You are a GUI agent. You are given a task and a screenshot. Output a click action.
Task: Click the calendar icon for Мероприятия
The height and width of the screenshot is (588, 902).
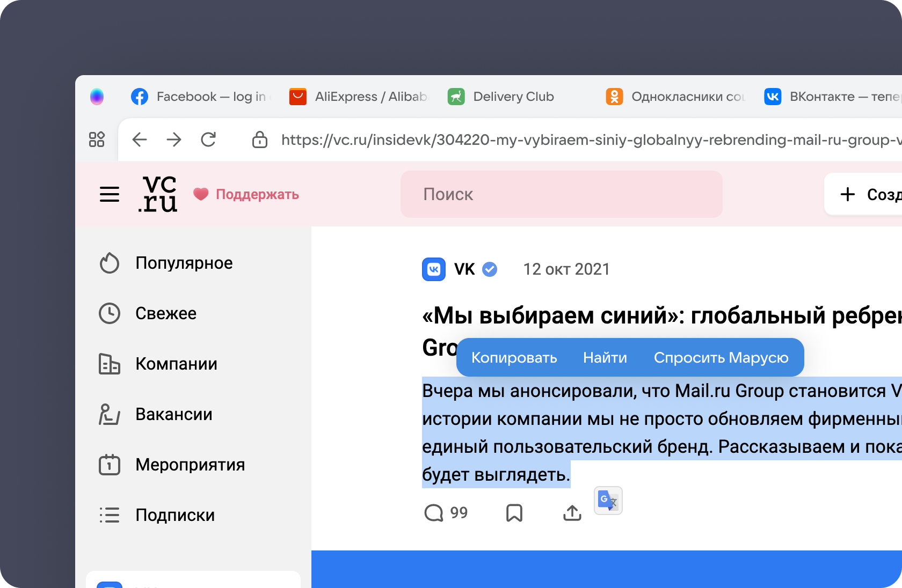coord(110,465)
